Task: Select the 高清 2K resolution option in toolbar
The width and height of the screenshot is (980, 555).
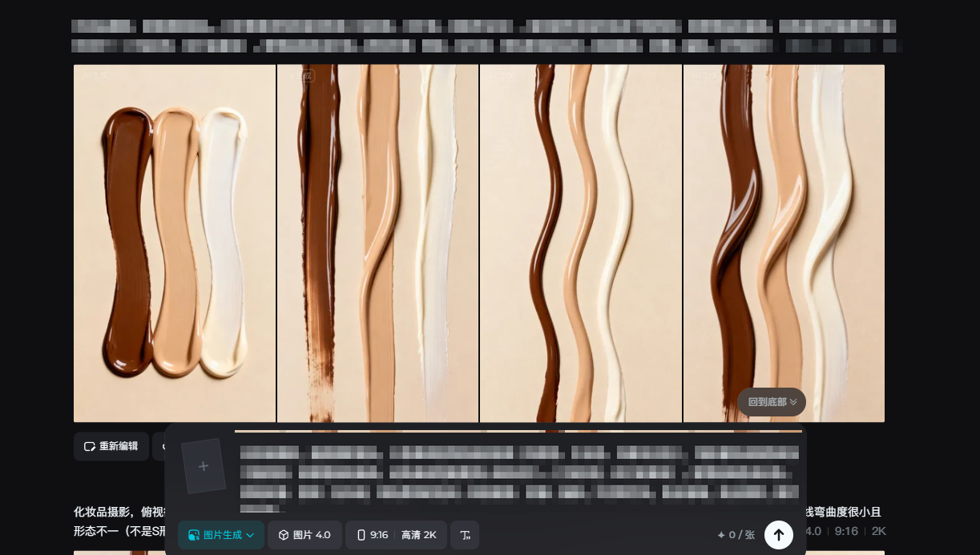Action: 419,535
